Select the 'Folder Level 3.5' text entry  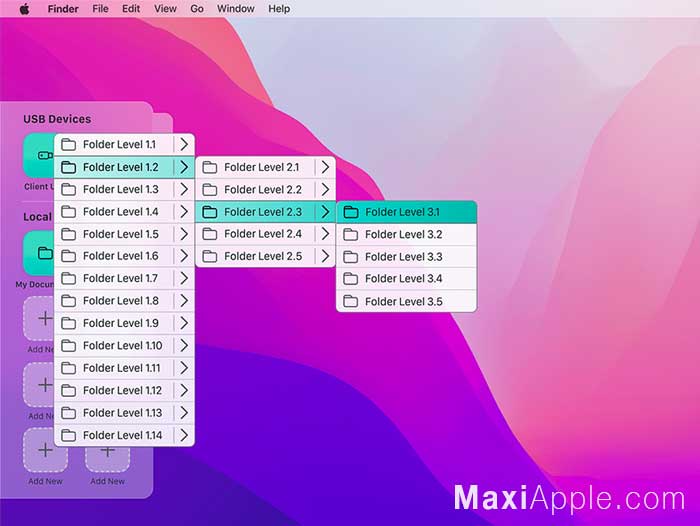(404, 301)
